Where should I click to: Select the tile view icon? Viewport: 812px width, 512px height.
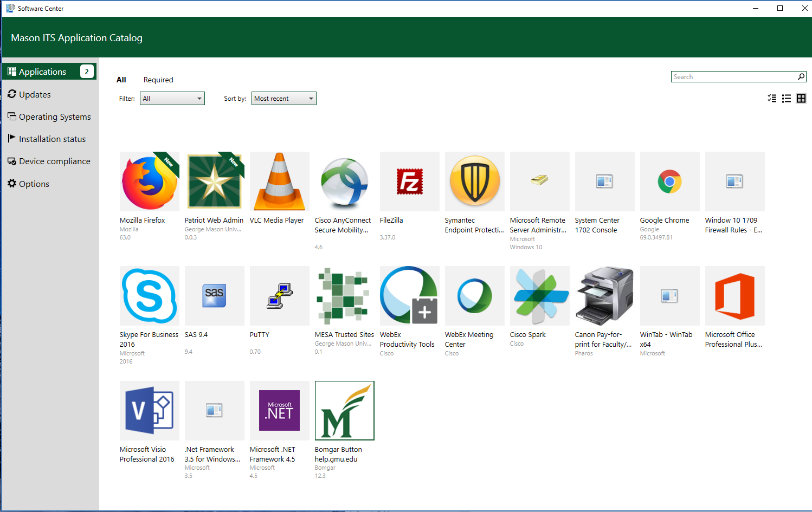tap(801, 98)
